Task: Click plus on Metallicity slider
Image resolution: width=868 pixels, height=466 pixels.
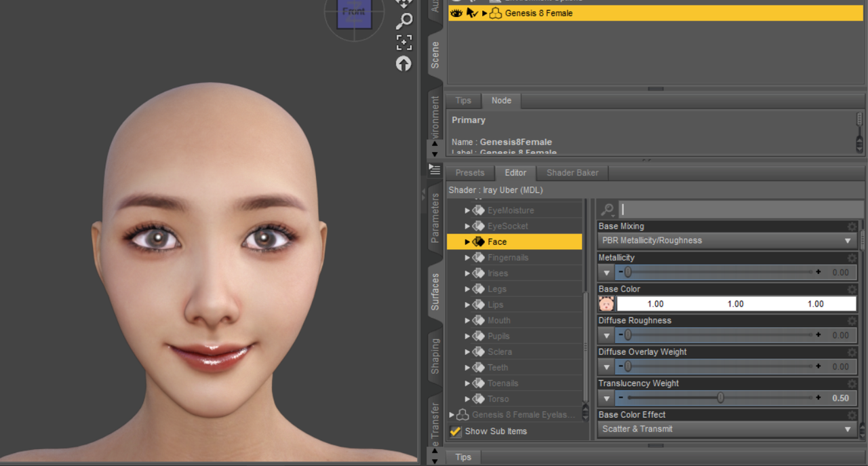Action: click(x=818, y=272)
